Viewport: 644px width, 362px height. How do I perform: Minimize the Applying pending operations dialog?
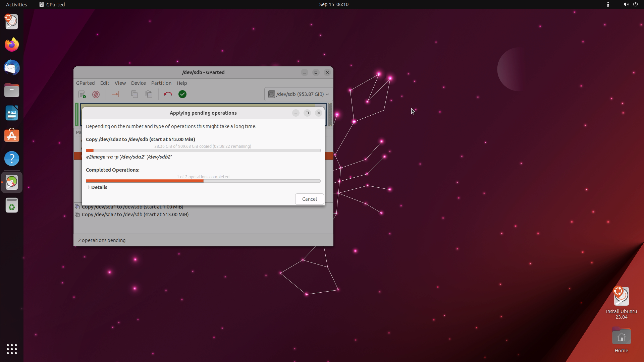coord(296,113)
